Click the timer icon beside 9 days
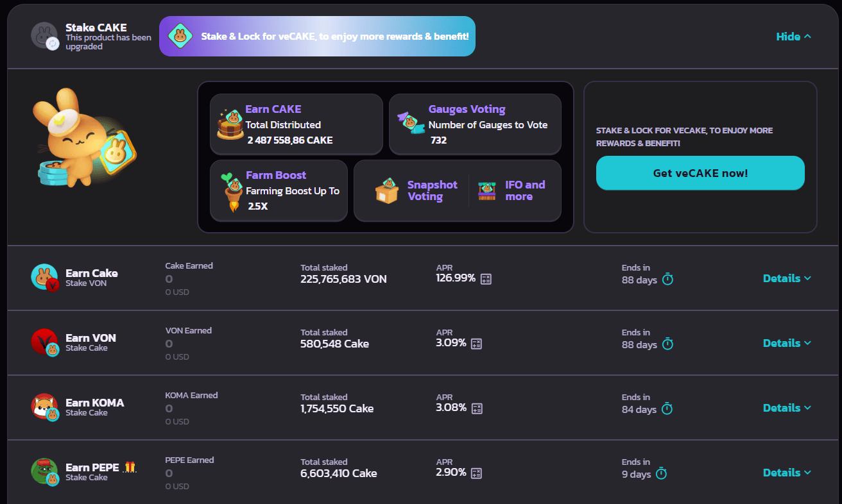The height and width of the screenshot is (504, 842). point(661,474)
